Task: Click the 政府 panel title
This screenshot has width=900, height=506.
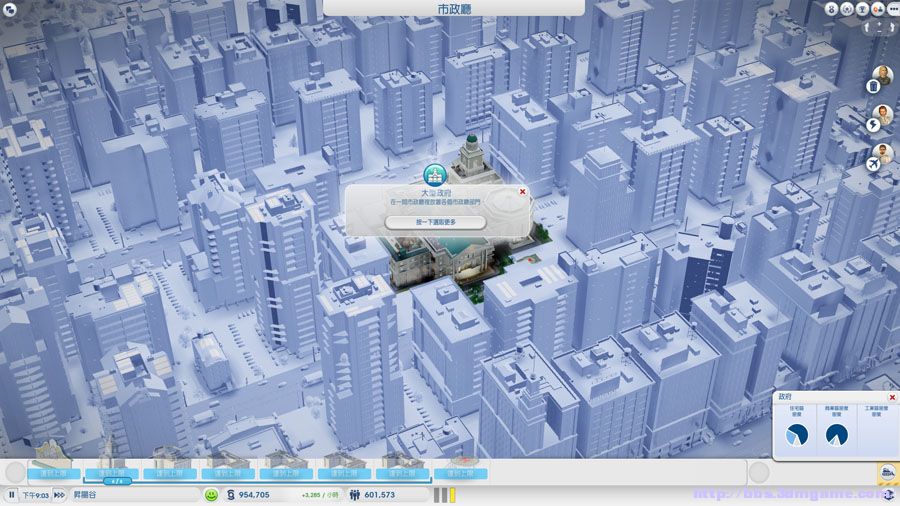Action: click(x=785, y=396)
